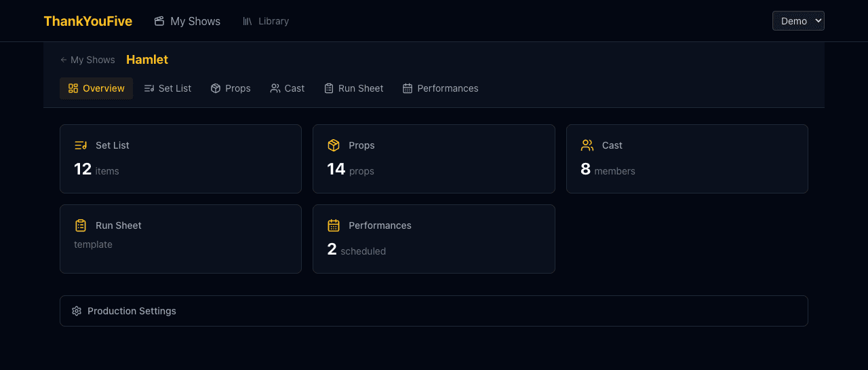
Task: Go back via My Shows breadcrumb
Action: 87,60
